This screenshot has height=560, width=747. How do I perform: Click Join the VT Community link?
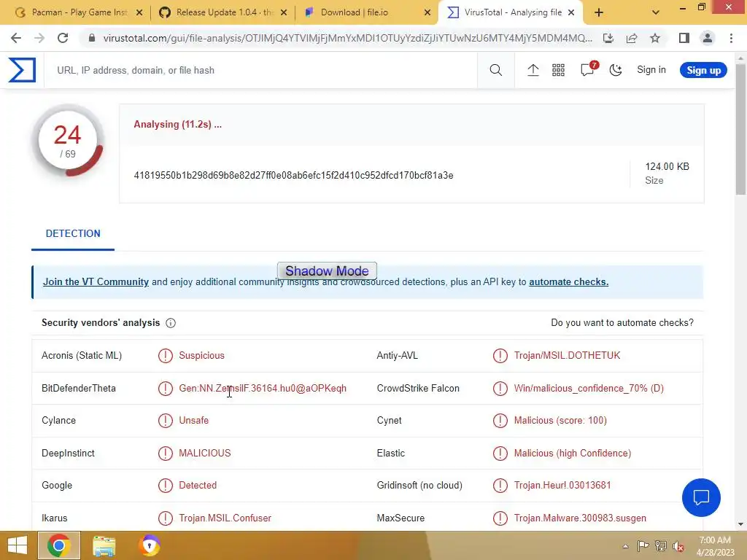pos(96,282)
